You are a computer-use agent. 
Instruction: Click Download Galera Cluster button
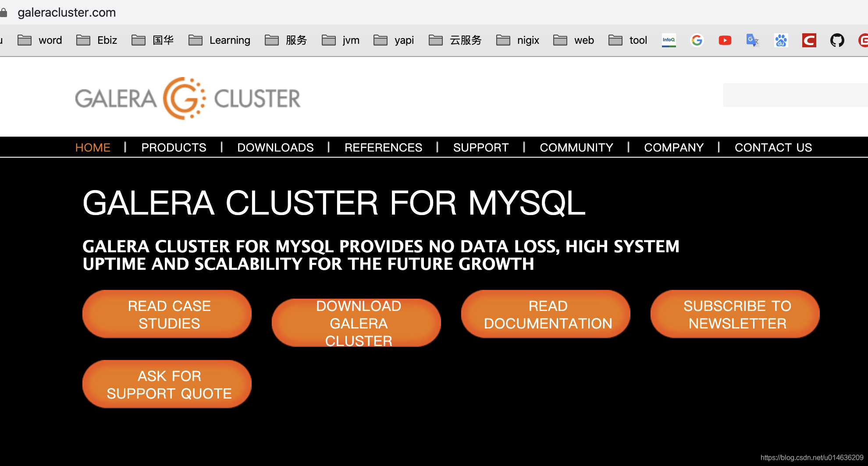[356, 323]
